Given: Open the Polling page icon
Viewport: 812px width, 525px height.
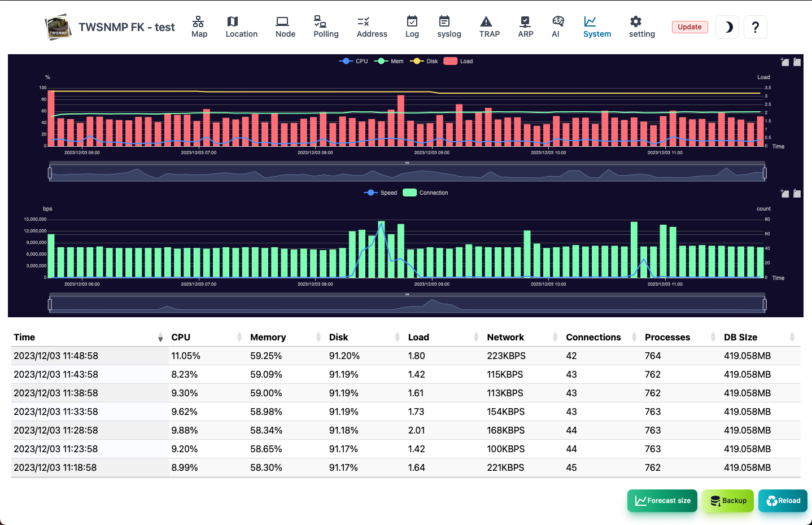Looking at the screenshot, I should click(x=320, y=21).
